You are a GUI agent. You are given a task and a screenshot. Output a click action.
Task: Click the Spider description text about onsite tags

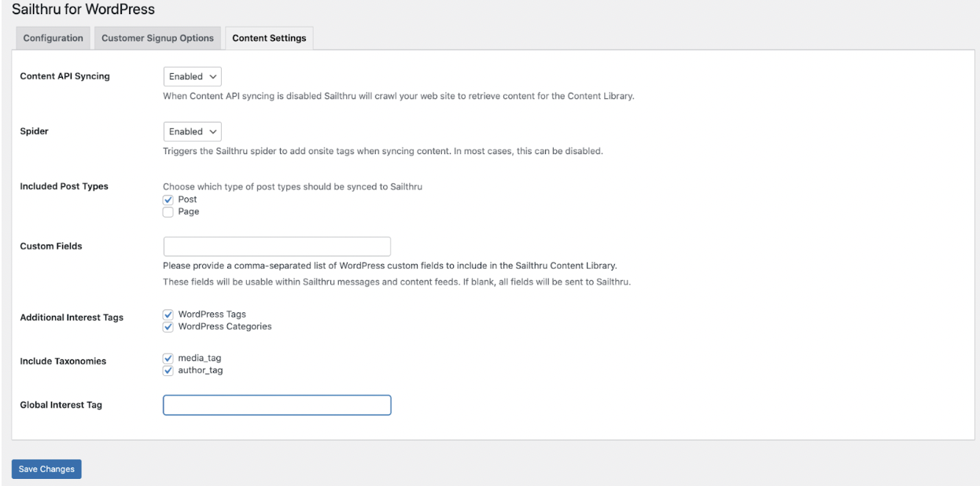click(382, 151)
